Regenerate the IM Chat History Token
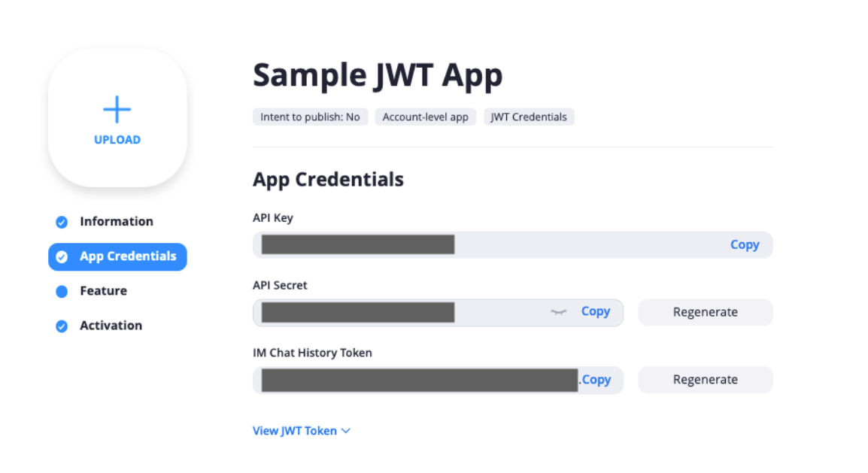The width and height of the screenshot is (868, 473). tap(705, 380)
